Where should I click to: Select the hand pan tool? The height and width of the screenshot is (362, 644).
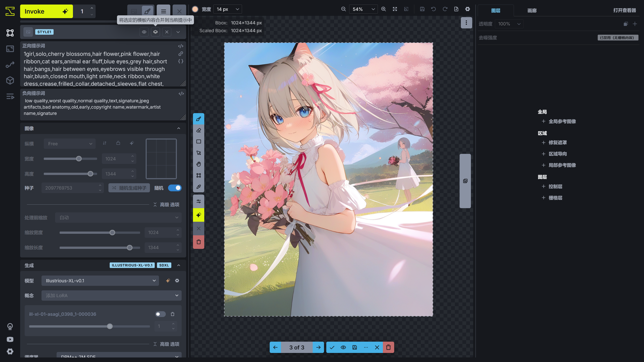click(x=198, y=164)
